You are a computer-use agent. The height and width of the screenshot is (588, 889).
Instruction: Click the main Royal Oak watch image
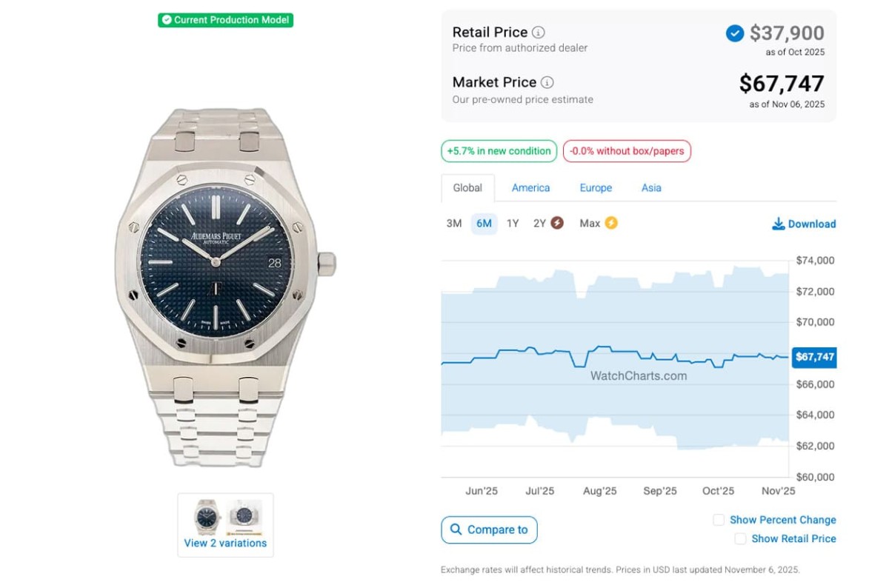[x=221, y=289]
